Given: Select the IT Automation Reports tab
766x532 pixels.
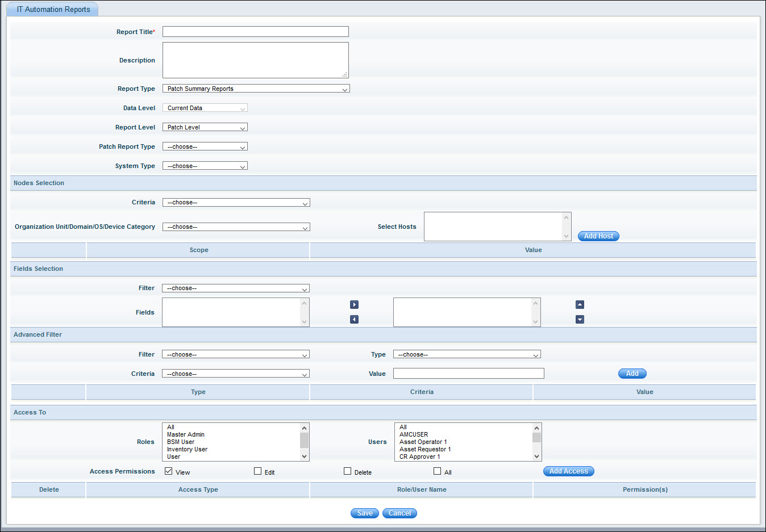Looking at the screenshot, I should [52, 9].
